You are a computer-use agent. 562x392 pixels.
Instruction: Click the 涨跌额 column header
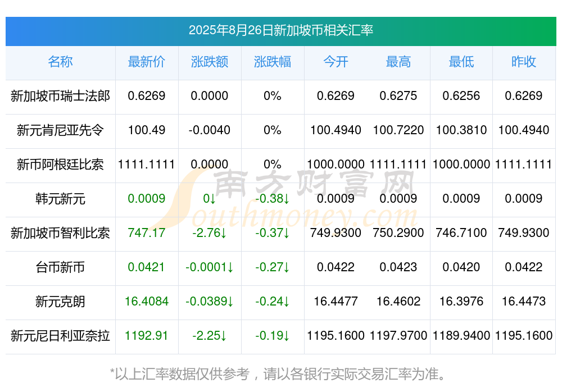tap(210, 62)
